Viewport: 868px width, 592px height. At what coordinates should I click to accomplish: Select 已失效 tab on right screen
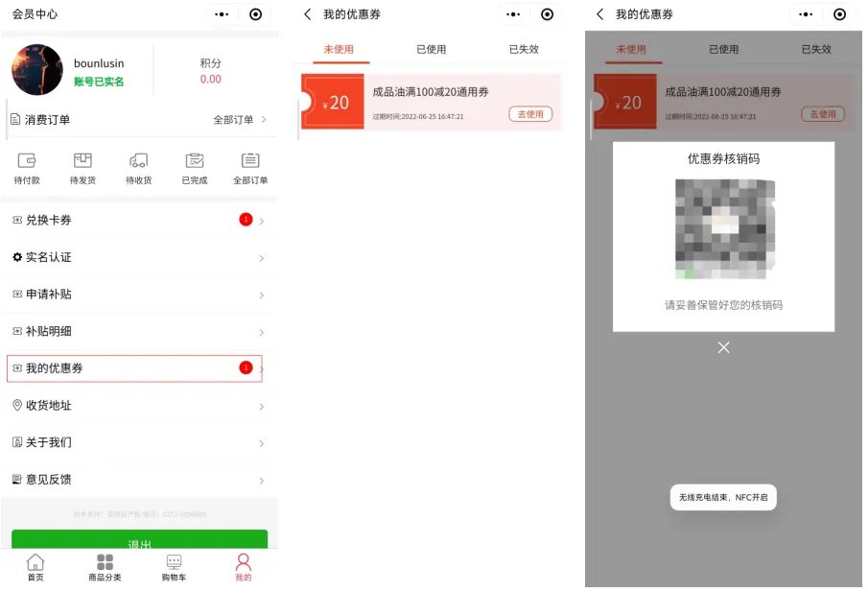(x=816, y=49)
